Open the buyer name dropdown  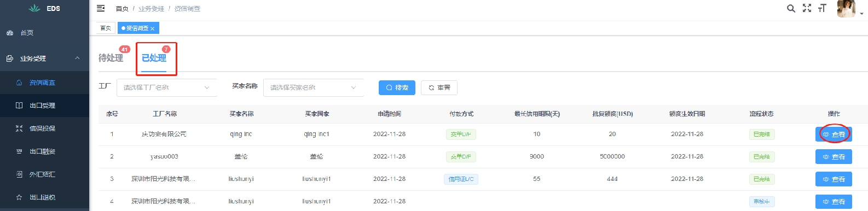[x=314, y=87]
